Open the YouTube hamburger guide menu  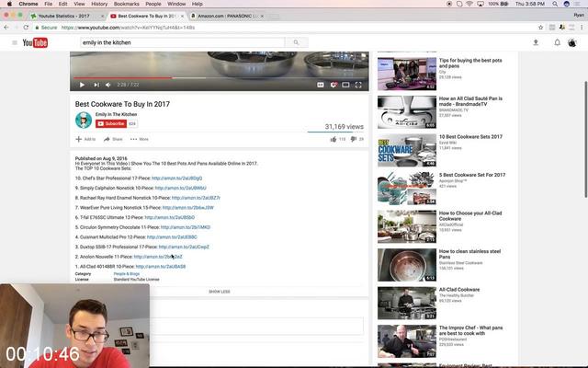click(x=15, y=43)
